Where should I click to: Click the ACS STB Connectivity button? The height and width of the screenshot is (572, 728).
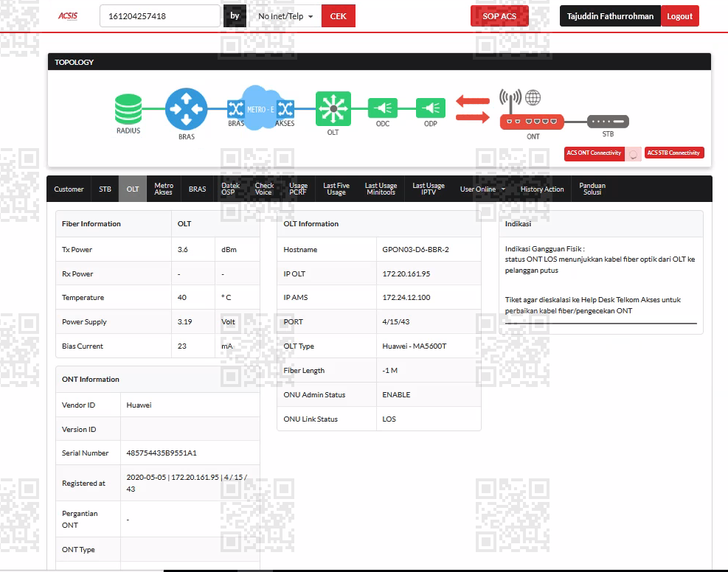(673, 153)
